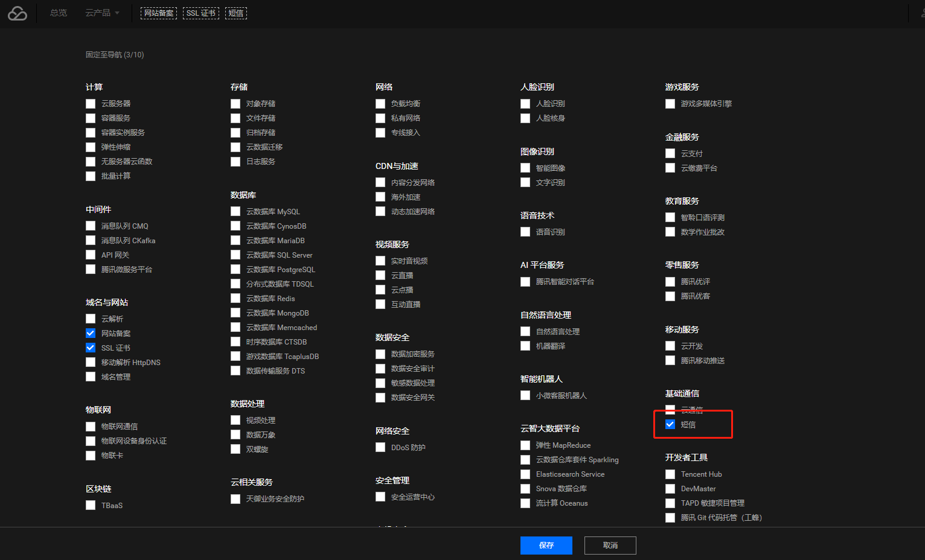Select the 游戏多媒体引擎 checkbox

[x=670, y=104]
